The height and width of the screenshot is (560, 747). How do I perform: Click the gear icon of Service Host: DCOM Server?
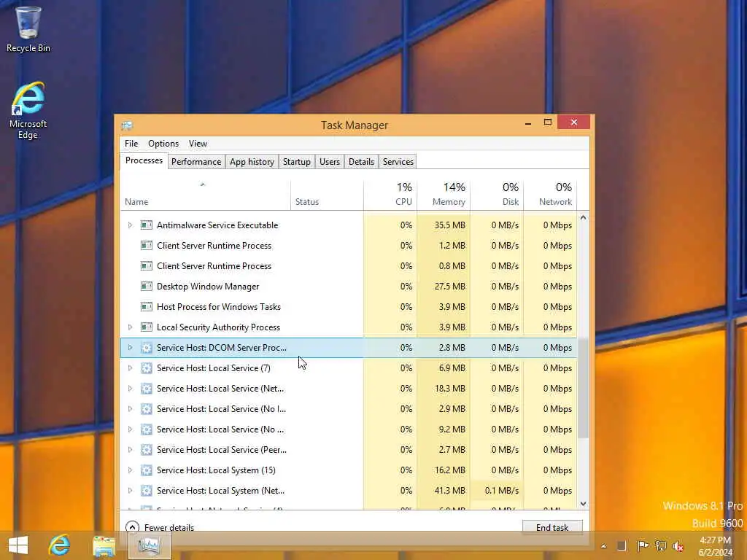pyautogui.click(x=146, y=348)
